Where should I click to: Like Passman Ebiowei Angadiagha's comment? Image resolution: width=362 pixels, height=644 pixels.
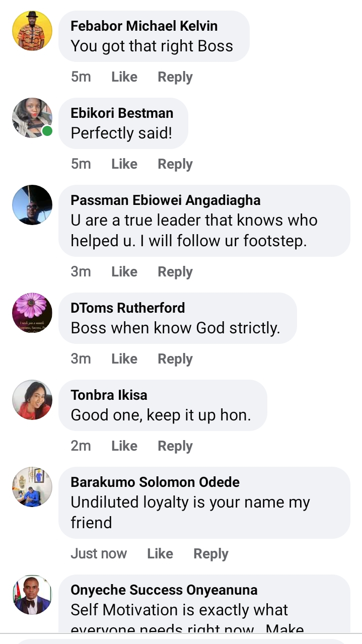(124, 272)
